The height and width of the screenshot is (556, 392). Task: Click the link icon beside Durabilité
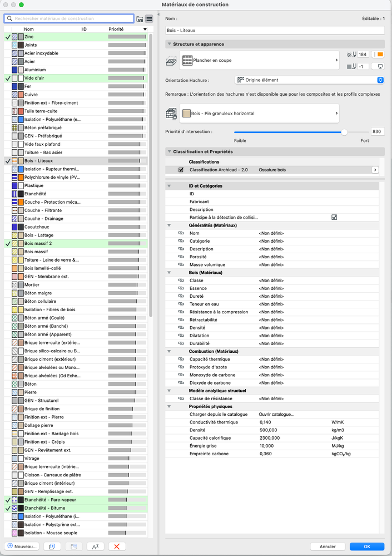(181, 343)
